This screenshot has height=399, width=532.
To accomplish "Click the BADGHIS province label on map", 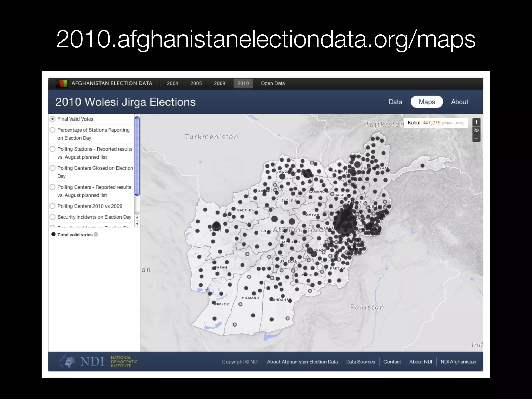I will pyautogui.click(x=245, y=210).
